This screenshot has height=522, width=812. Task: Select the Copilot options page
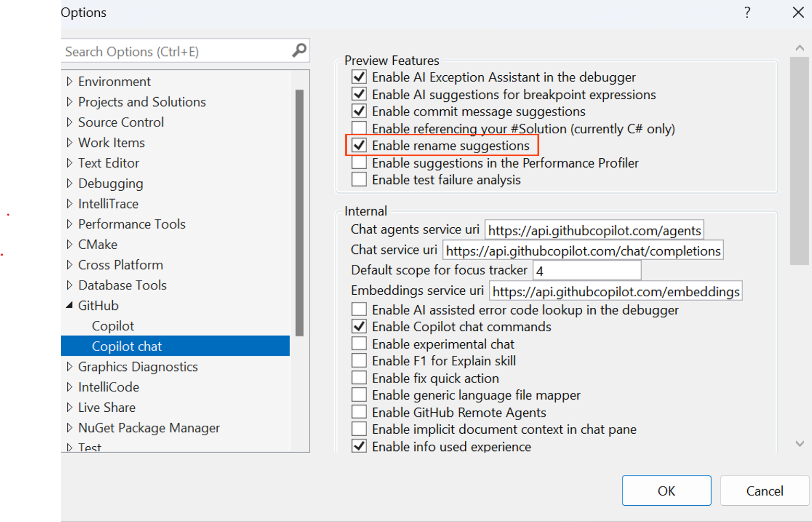pos(113,326)
